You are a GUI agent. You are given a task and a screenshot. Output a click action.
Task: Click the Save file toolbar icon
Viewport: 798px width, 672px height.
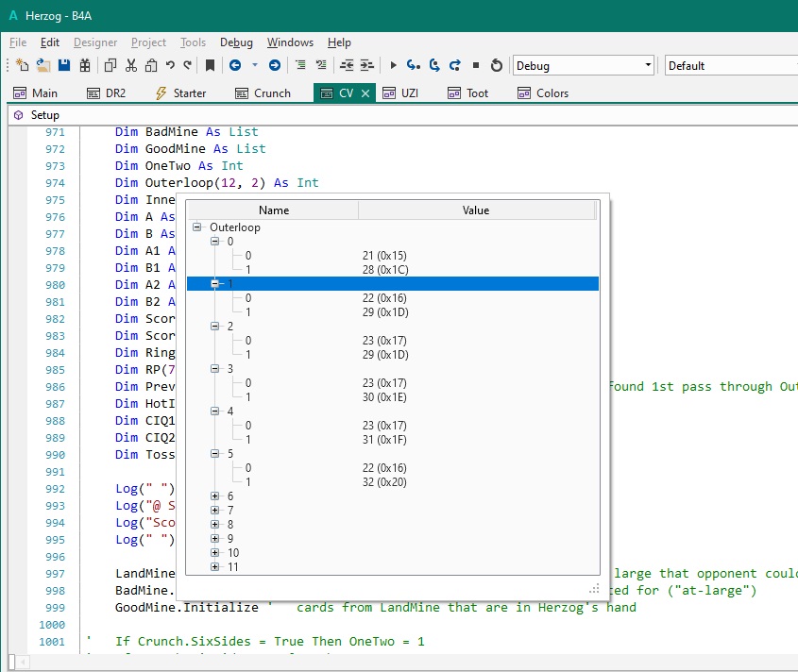point(64,65)
